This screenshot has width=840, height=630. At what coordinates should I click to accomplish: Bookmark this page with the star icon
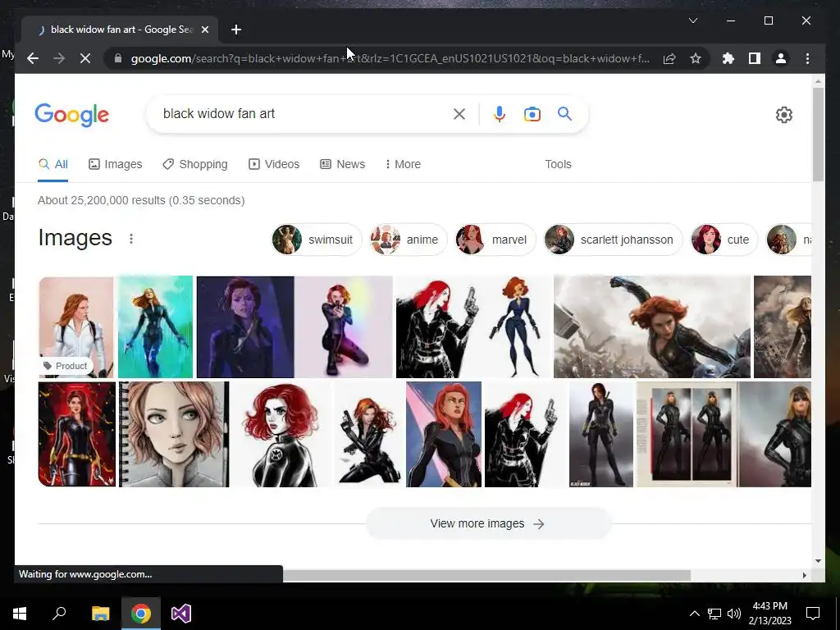tap(696, 58)
